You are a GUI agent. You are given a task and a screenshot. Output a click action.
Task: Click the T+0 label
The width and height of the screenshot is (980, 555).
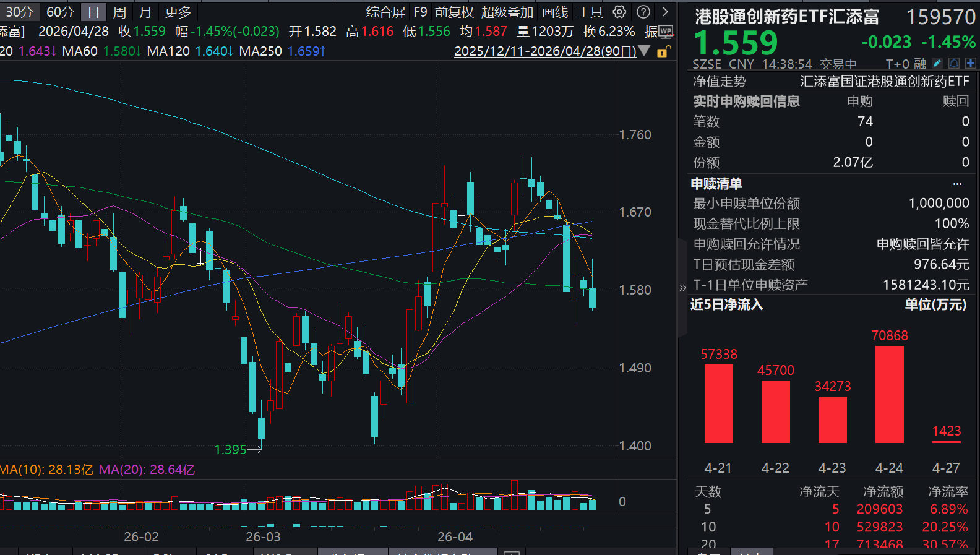point(897,64)
